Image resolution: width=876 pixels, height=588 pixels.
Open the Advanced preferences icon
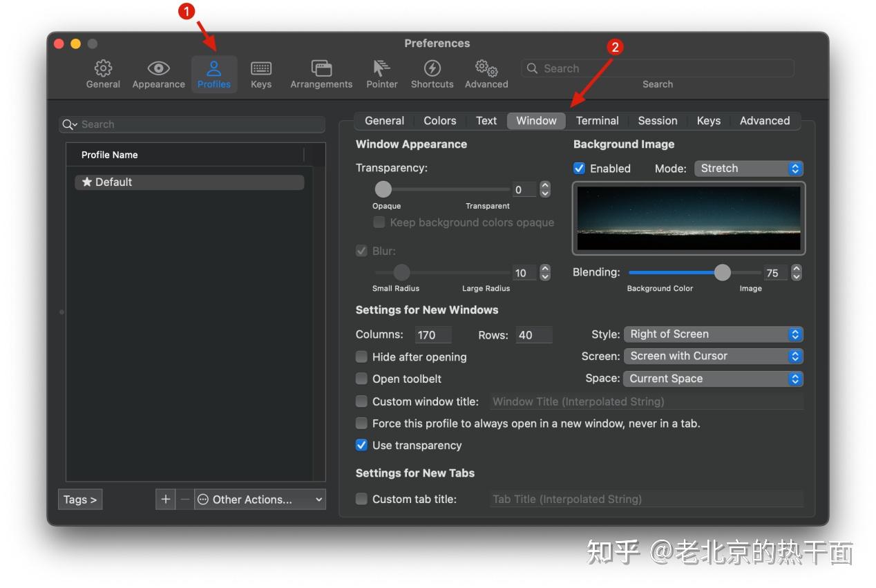click(486, 73)
